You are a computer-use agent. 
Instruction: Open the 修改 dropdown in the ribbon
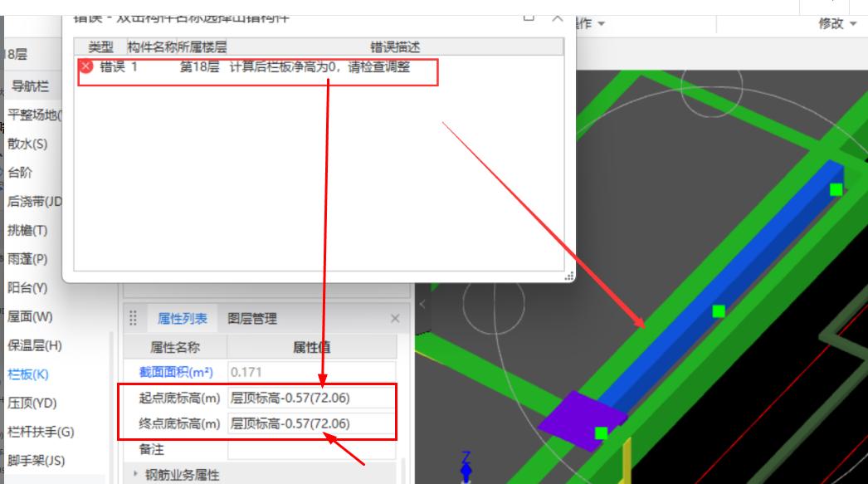[x=837, y=23]
